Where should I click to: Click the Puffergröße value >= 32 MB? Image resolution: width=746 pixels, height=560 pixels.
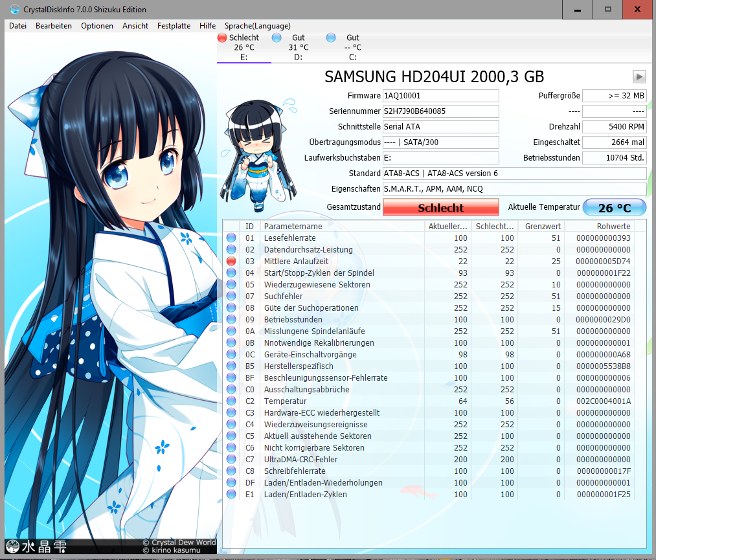[x=614, y=96]
